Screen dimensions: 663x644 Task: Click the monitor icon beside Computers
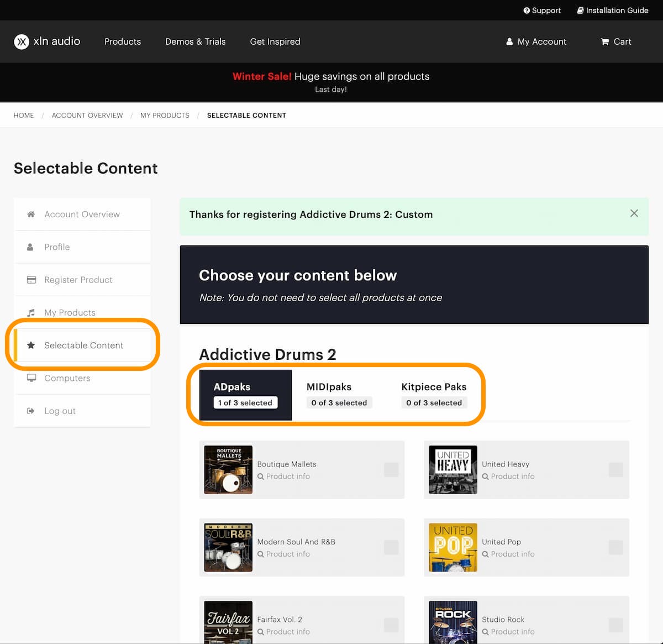click(31, 378)
